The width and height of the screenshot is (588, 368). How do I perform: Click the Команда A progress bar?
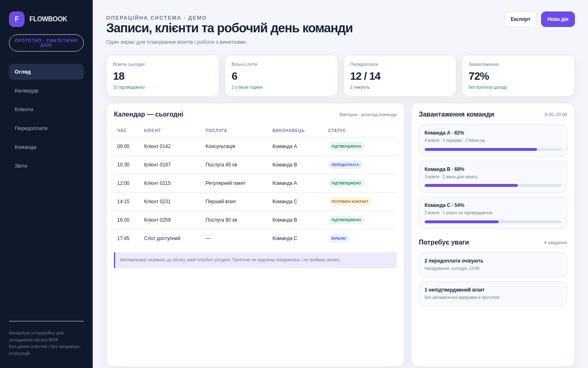point(493,149)
